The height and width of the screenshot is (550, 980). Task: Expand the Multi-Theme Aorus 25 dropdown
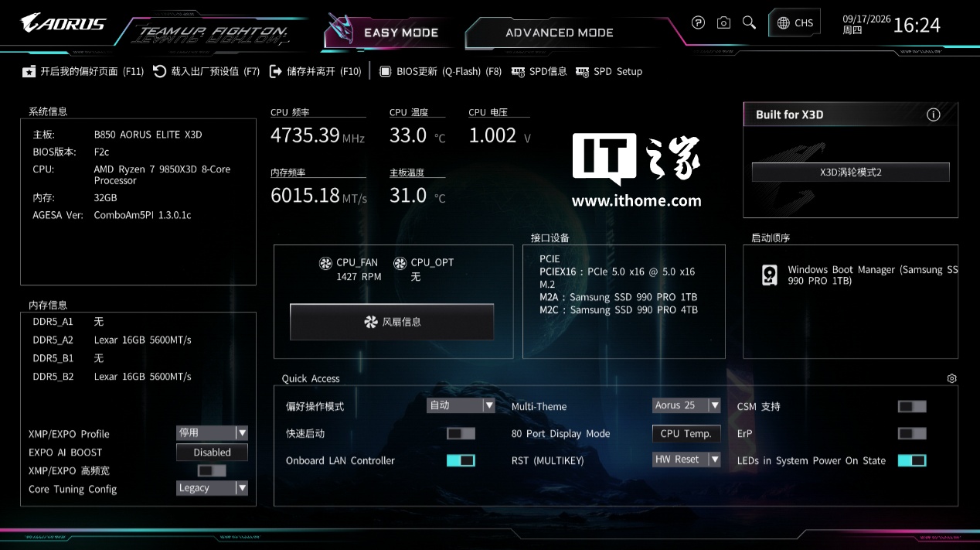click(686, 405)
